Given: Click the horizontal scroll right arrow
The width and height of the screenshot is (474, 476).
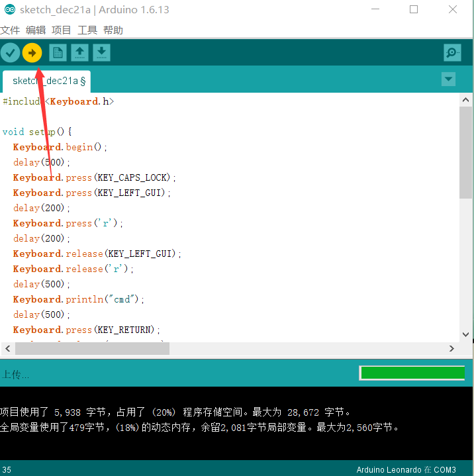Looking at the screenshot, I should point(452,348).
